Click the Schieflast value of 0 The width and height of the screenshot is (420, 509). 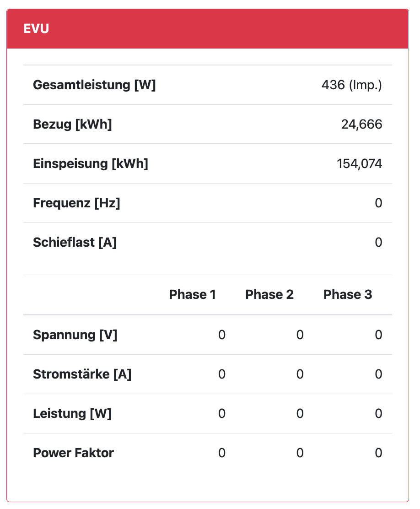coord(378,243)
